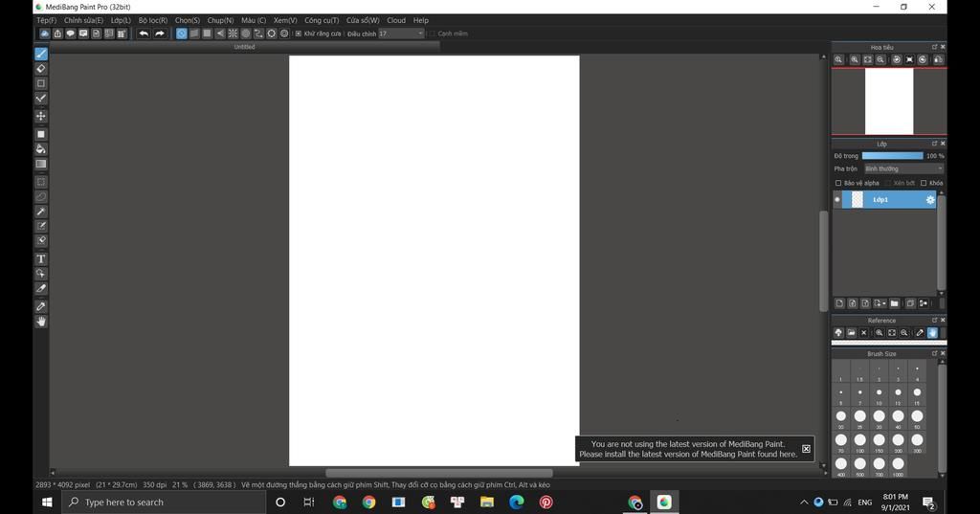The width and height of the screenshot is (980, 514).
Task: Open the Help menu
Action: tap(421, 20)
